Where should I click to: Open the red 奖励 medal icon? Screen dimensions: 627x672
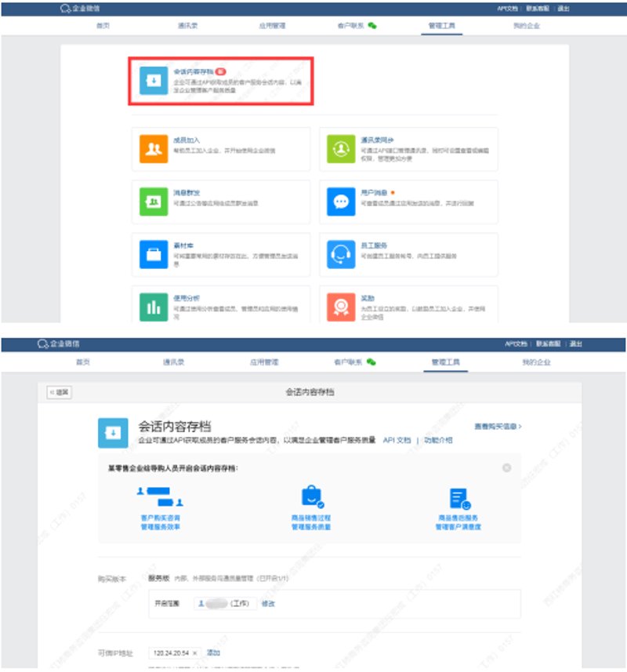pyautogui.click(x=341, y=307)
